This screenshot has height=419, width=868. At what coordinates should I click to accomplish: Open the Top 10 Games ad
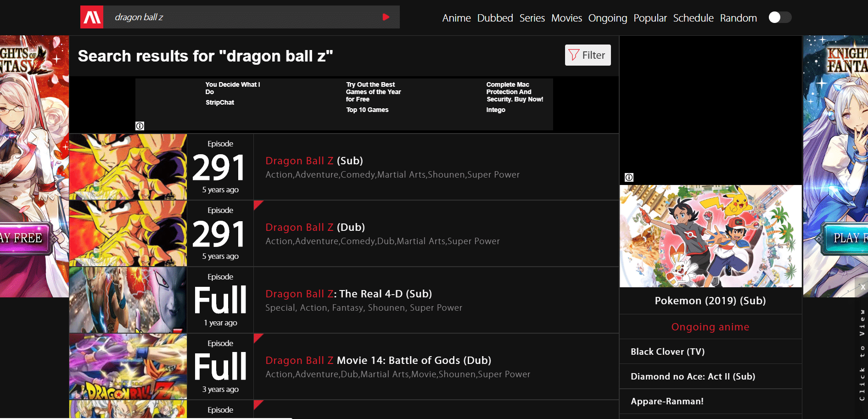(367, 110)
